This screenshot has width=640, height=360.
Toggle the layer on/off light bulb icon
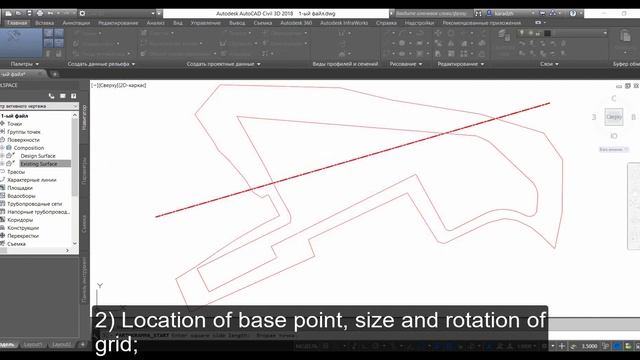tap(522, 33)
